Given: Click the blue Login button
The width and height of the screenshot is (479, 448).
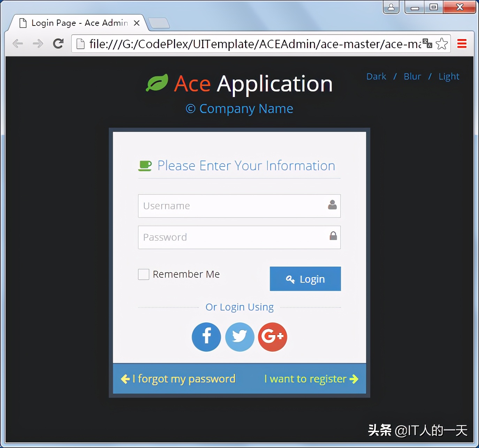Looking at the screenshot, I should [305, 279].
